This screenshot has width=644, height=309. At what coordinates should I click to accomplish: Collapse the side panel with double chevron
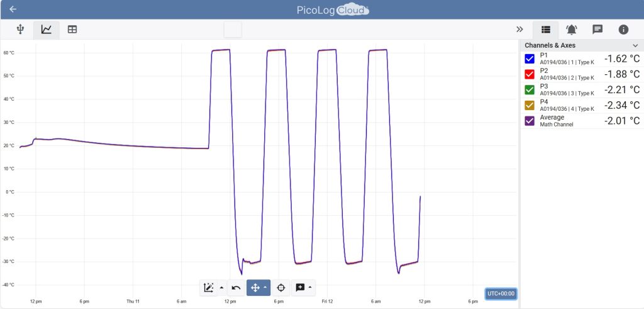point(519,30)
